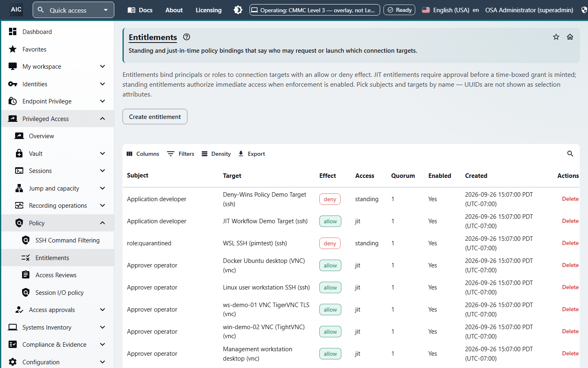Click the Create entitlement button
Viewport: 588px width, 368px height.
[155, 117]
